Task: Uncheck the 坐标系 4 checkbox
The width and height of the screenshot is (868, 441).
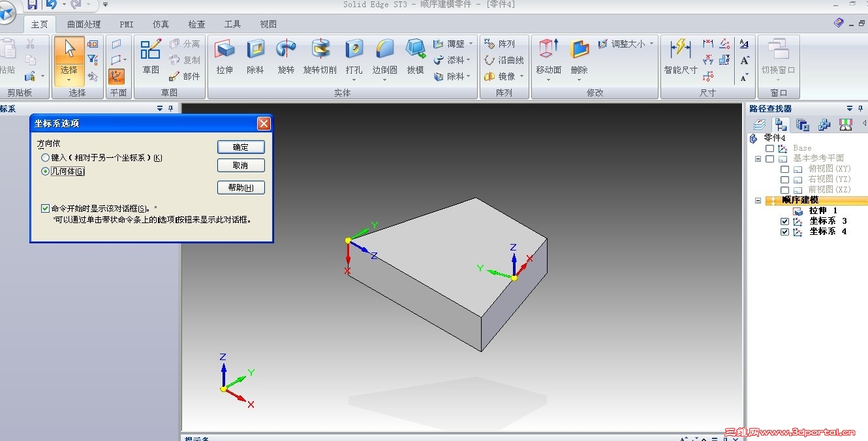Action: point(785,232)
